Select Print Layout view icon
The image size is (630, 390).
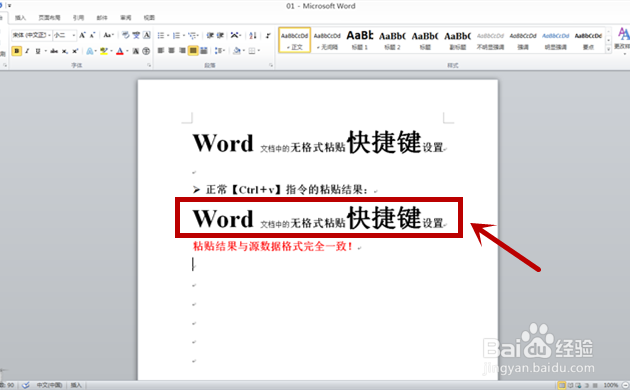pos(562,385)
